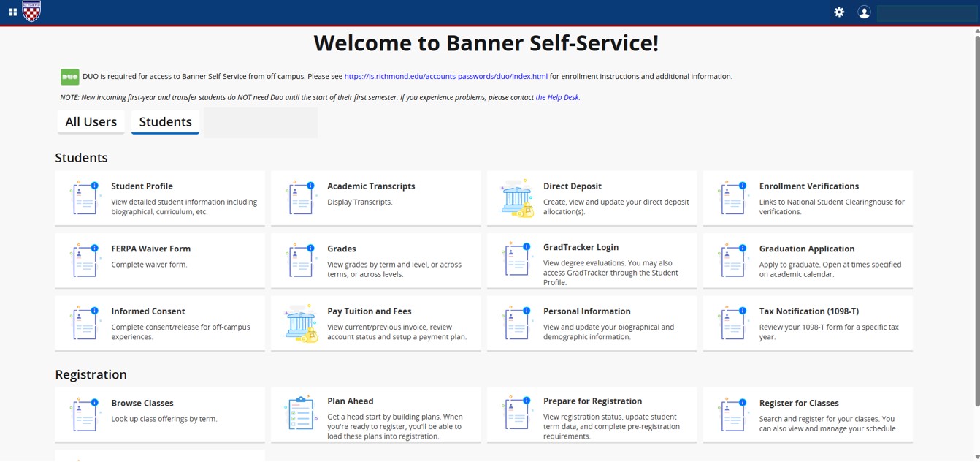Image resolution: width=980 pixels, height=462 pixels.
Task: Click the Student Profile document icon
Action: click(x=85, y=198)
